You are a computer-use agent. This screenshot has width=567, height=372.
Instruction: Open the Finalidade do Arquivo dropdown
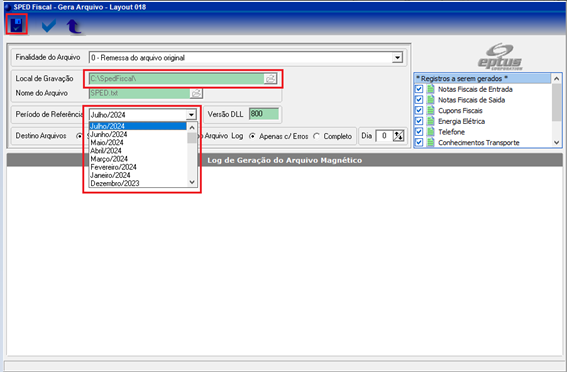[397, 57]
